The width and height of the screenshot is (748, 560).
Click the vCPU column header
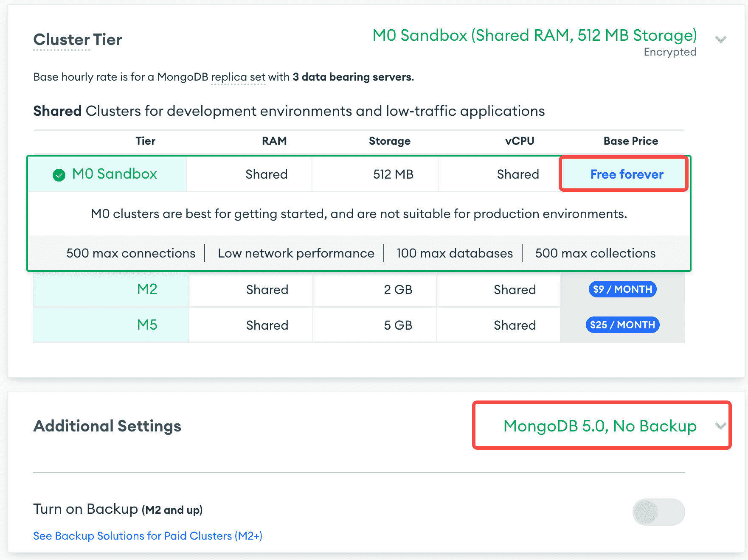click(x=520, y=141)
